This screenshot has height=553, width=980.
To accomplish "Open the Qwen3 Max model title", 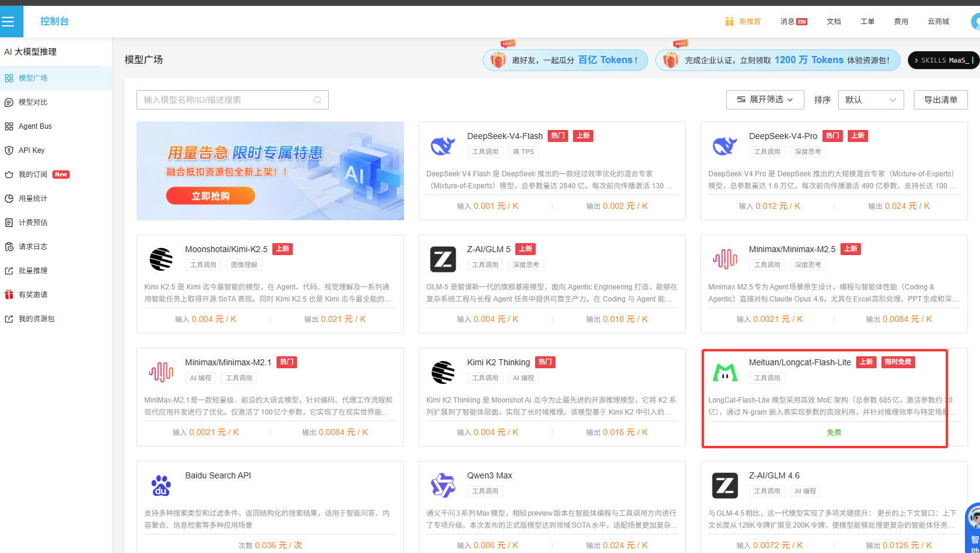I will (x=490, y=475).
